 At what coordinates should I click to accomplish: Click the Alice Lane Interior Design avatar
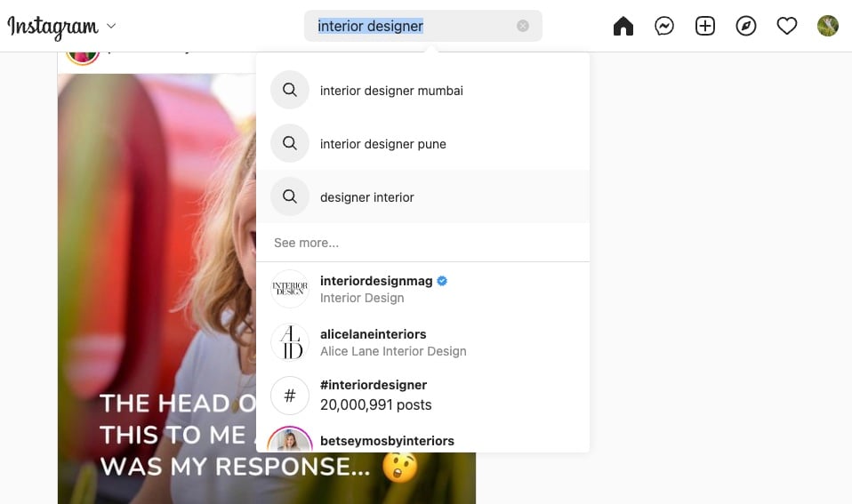(290, 342)
